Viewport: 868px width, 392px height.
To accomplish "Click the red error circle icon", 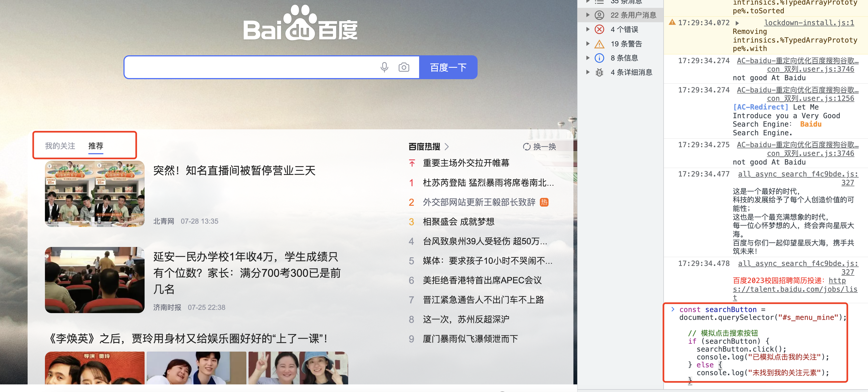I will [x=599, y=29].
